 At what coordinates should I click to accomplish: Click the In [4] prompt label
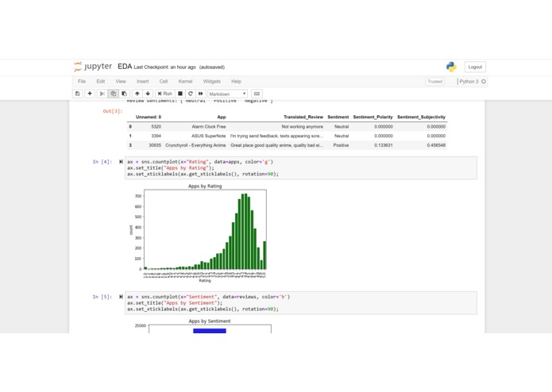click(102, 162)
